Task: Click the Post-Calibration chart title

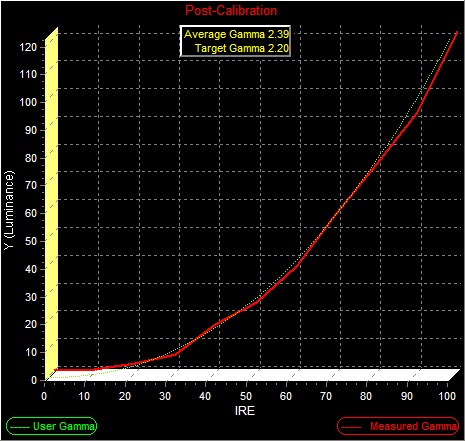Action: (x=231, y=10)
